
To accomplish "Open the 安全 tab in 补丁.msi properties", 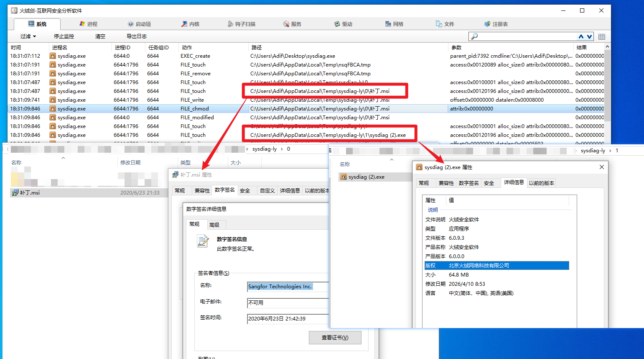I will tap(246, 190).
